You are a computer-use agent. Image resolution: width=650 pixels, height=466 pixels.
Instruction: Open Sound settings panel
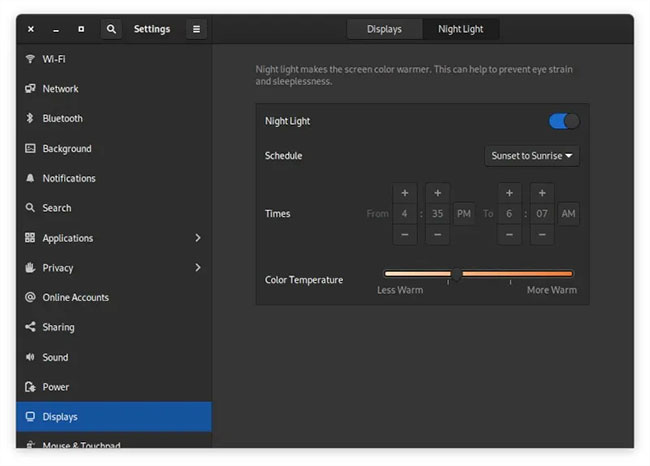tap(114, 357)
